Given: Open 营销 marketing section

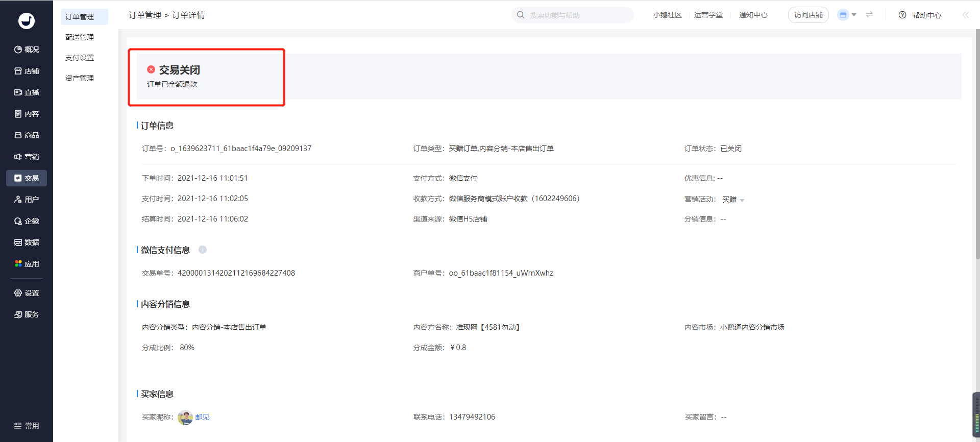Looking at the screenshot, I should click(27, 157).
